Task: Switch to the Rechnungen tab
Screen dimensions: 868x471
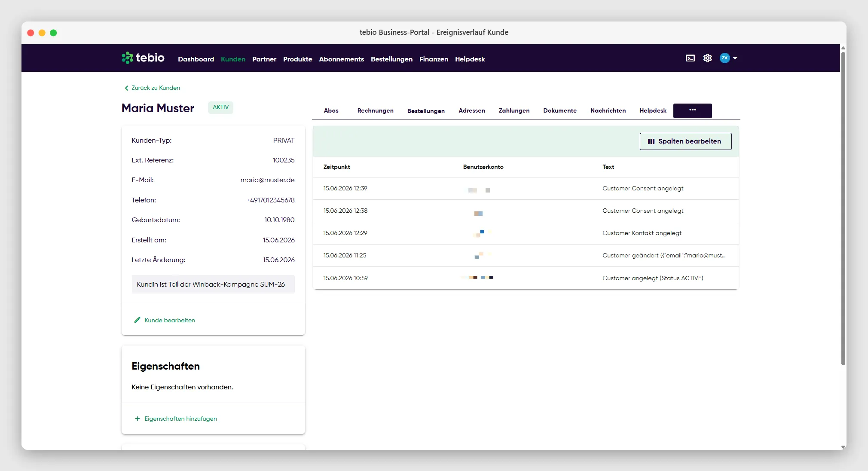Action: coord(375,110)
